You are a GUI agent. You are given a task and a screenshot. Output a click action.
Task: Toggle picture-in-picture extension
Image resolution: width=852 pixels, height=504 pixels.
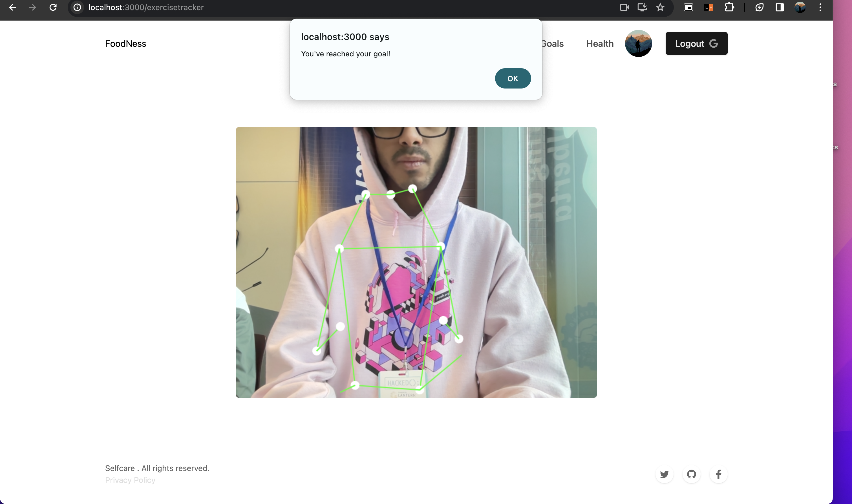tap(688, 7)
